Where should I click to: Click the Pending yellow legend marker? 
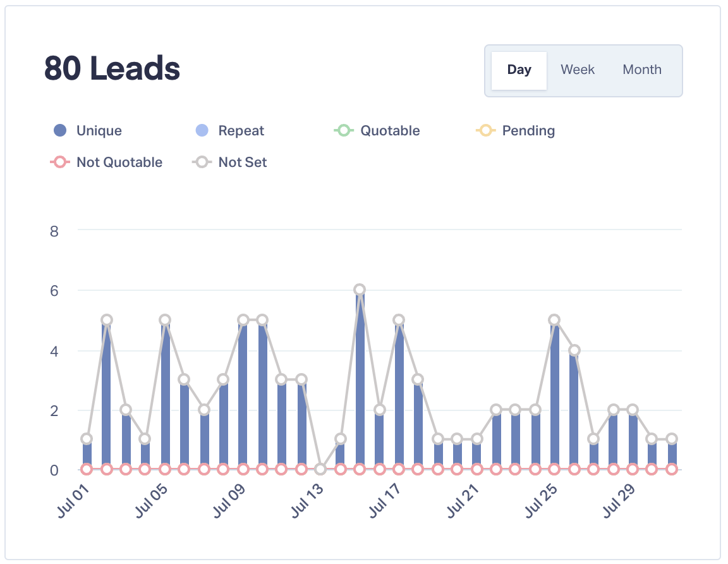coord(485,130)
